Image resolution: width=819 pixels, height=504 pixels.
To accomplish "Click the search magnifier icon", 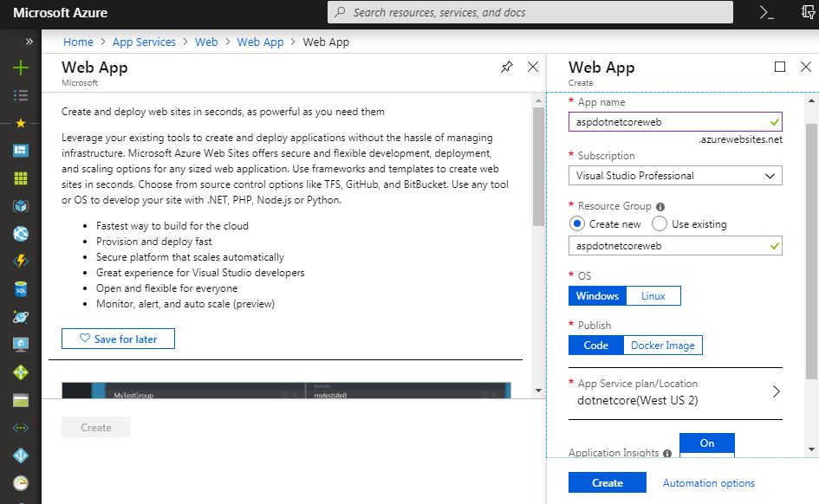I will (x=340, y=12).
